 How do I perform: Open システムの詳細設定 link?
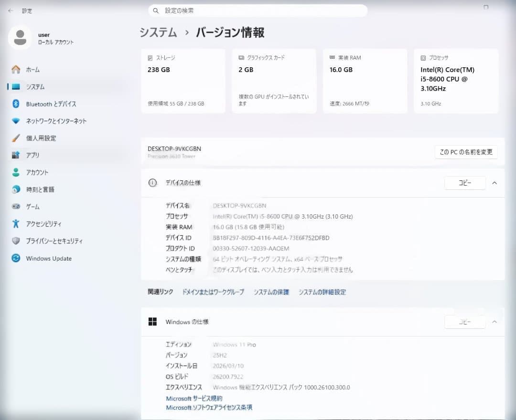(322, 292)
